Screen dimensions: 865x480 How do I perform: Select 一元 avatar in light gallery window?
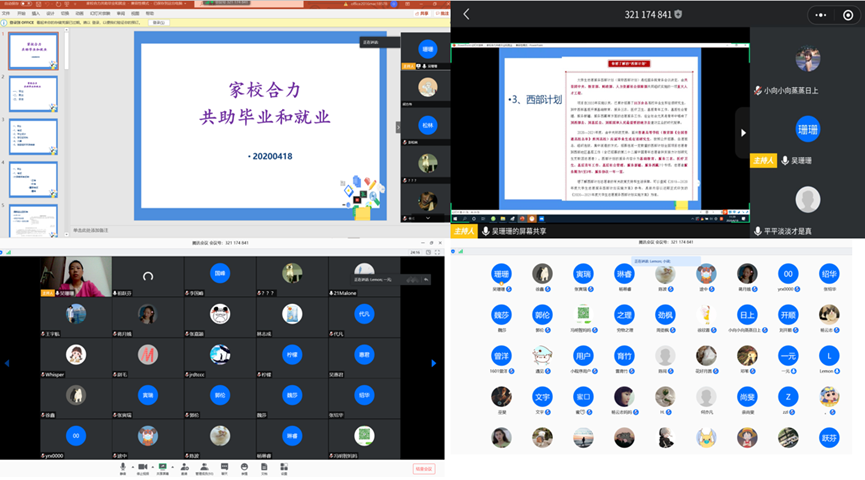pos(788,356)
